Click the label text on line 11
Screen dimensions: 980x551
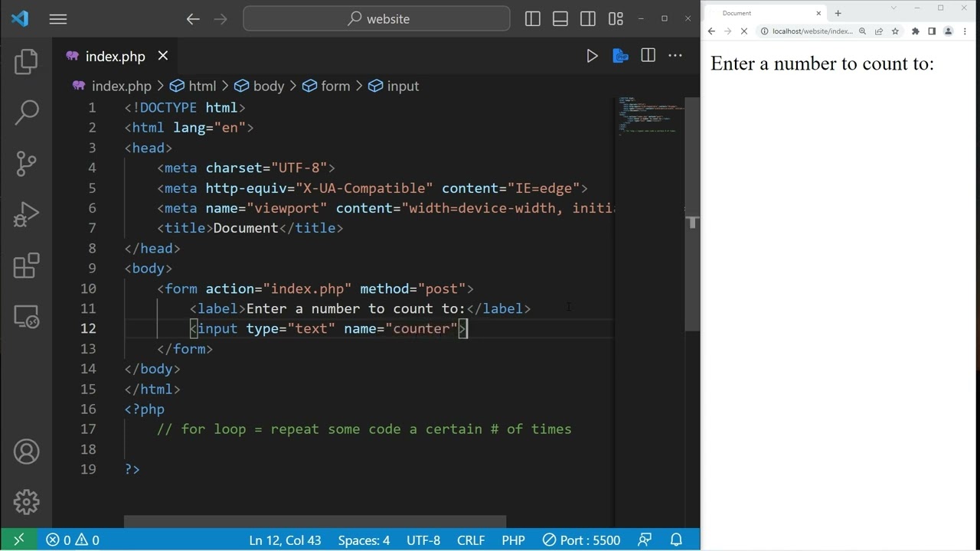click(355, 308)
